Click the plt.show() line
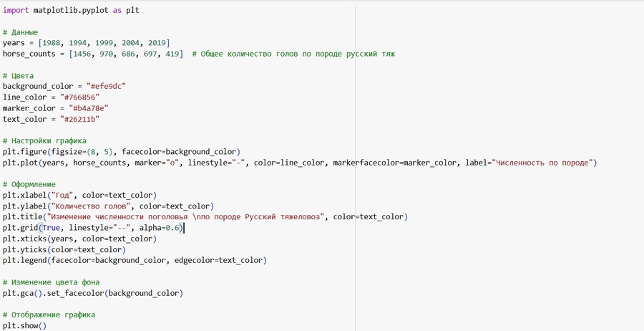Viewport: 644px width, 331px height. pos(24,325)
